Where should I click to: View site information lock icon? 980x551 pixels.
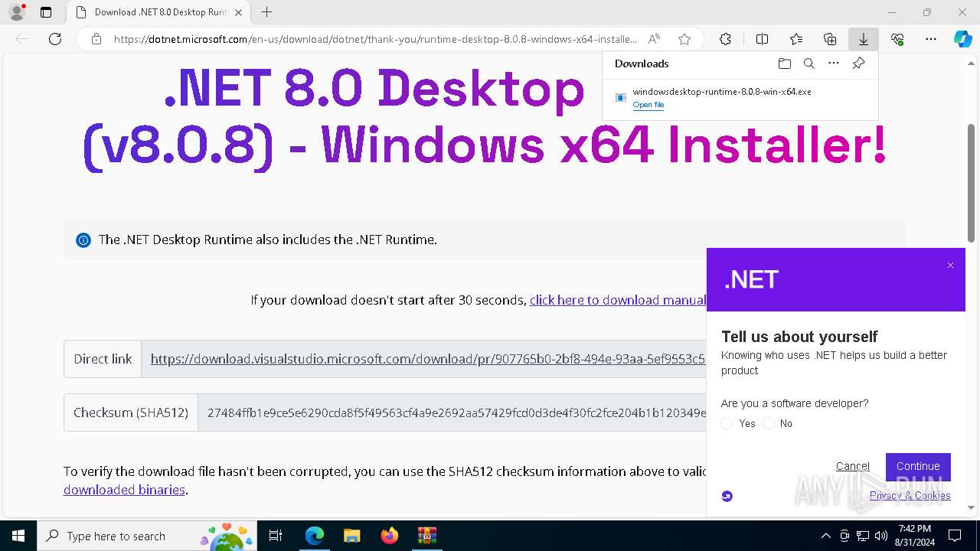(96, 39)
